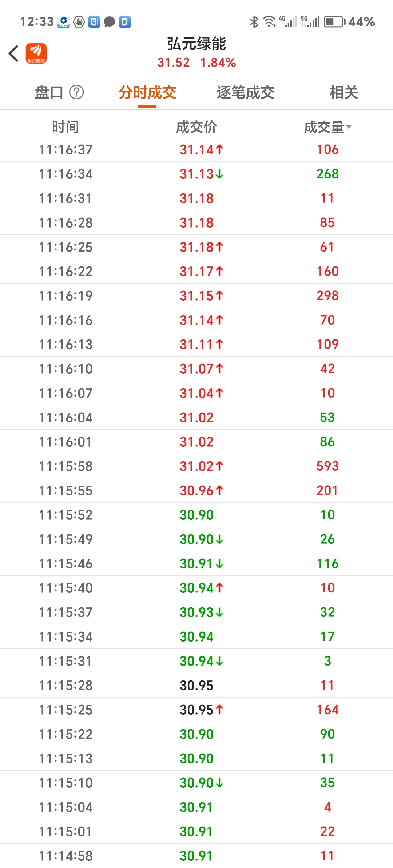Select the 11:16:19 trade row
Image resolution: width=393 pixels, height=868 pixels.
click(x=196, y=296)
